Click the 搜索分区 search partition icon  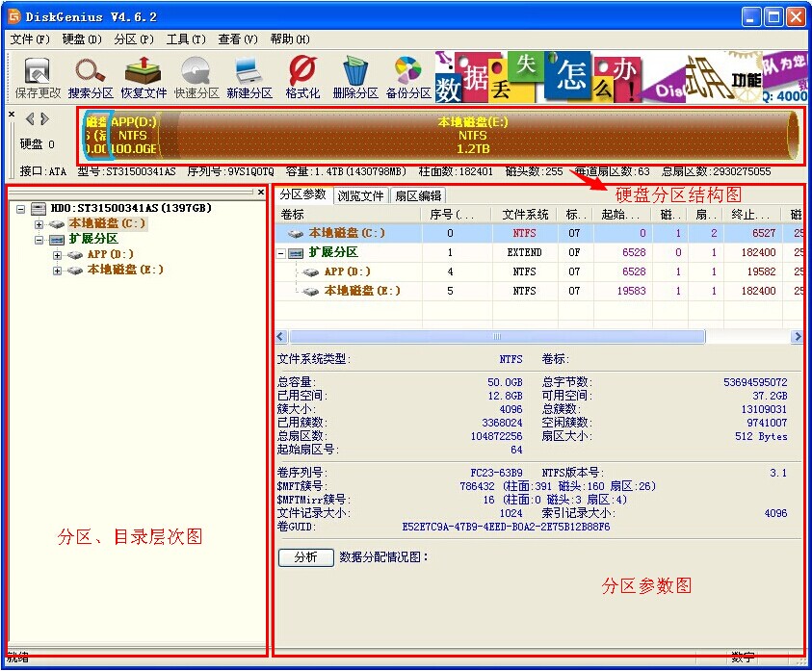point(91,77)
